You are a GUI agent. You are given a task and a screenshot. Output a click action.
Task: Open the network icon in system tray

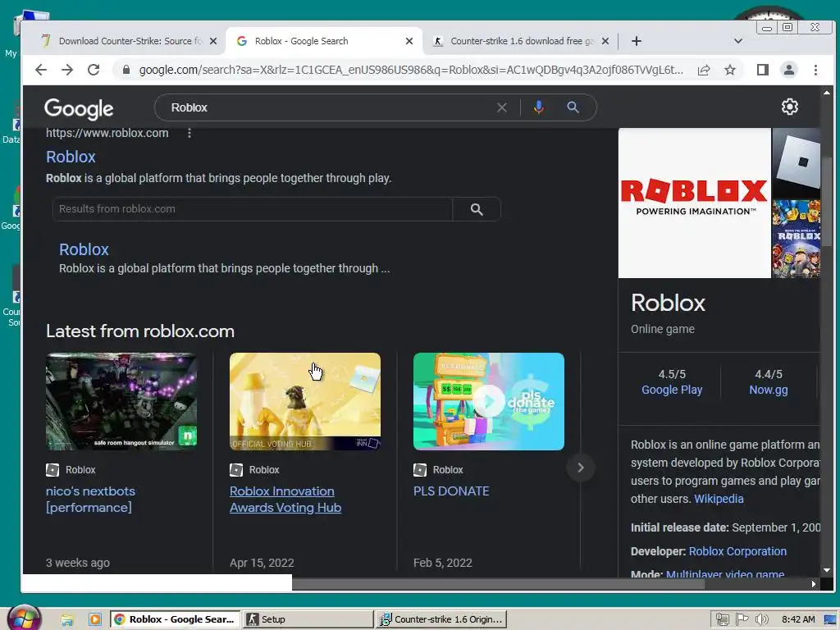pos(722,619)
